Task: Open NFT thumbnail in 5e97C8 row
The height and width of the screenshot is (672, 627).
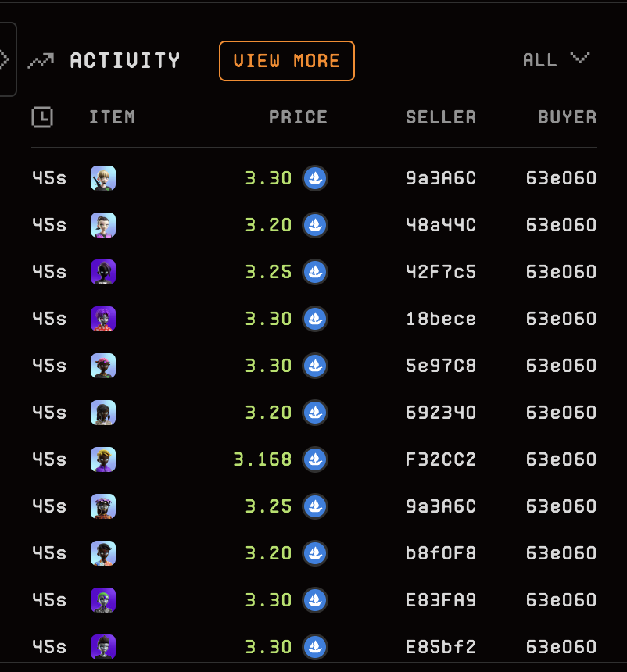Action: 103,366
